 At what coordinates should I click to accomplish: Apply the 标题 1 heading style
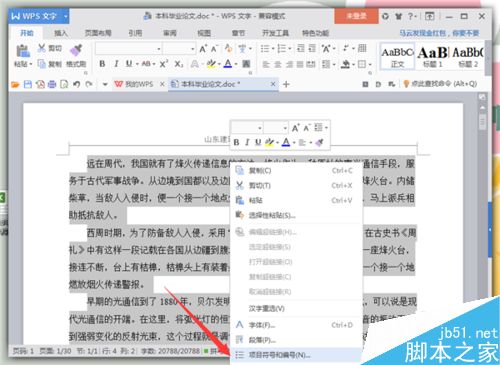pyautogui.click(x=433, y=56)
